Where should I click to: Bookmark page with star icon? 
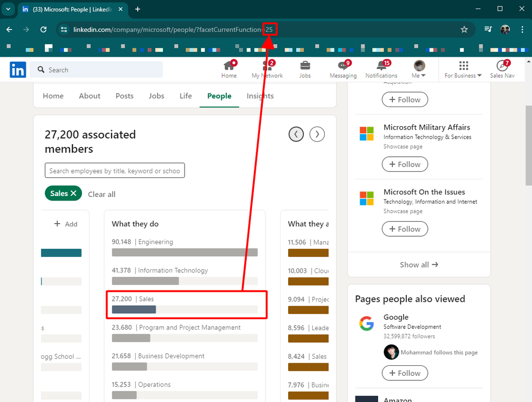464,30
